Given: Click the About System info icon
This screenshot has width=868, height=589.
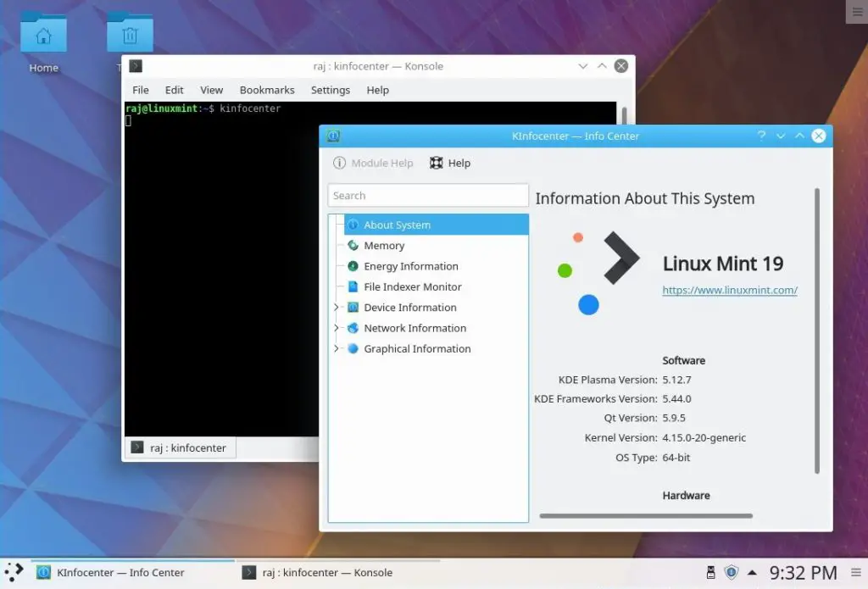Looking at the screenshot, I should pyautogui.click(x=353, y=225).
